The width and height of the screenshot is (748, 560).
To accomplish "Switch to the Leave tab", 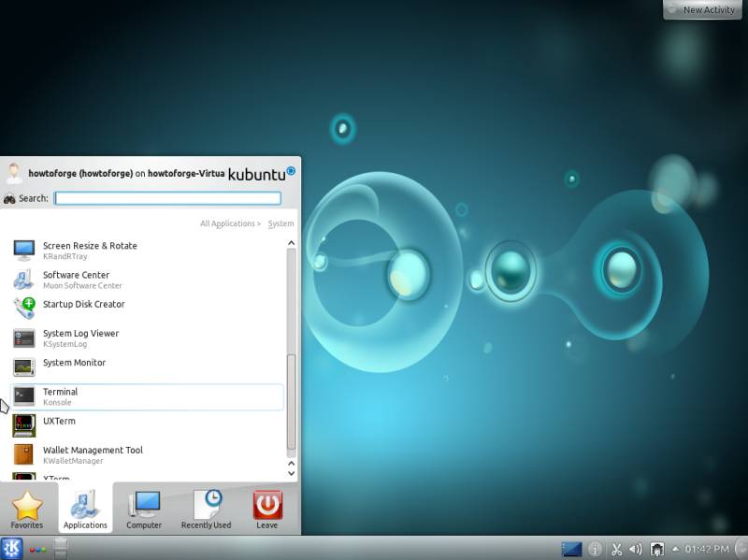I will [x=267, y=509].
